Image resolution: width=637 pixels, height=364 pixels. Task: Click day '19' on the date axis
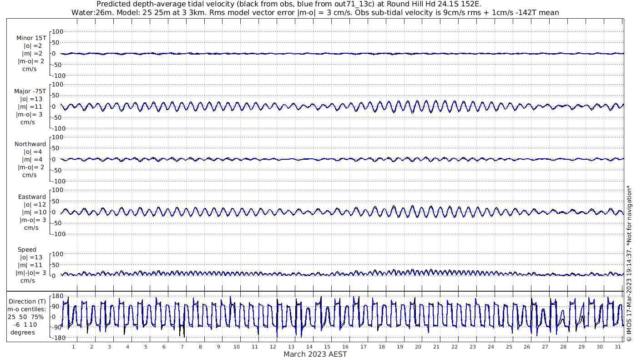pyautogui.click(x=400, y=347)
